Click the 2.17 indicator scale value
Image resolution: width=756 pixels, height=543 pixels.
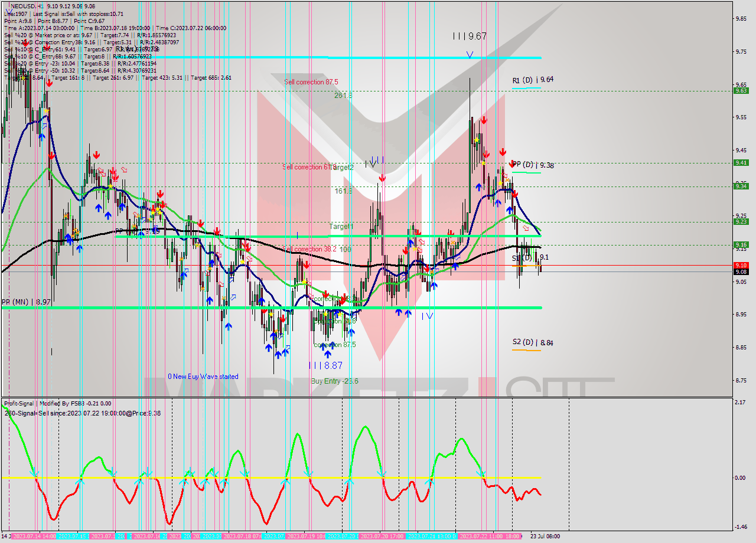[741, 403]
